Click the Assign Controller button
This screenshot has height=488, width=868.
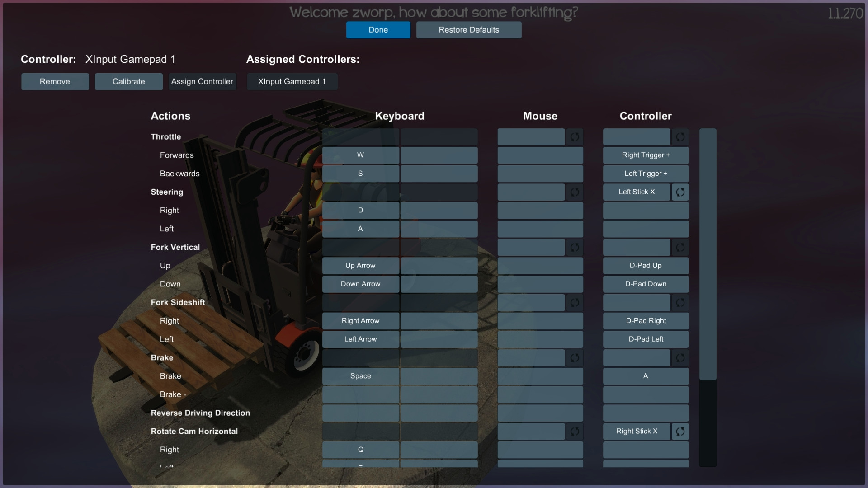(202, 81)
